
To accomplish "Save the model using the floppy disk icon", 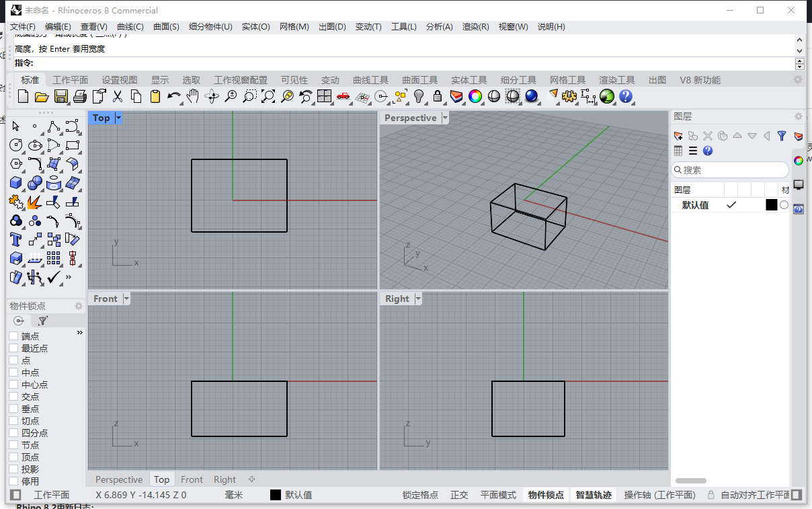I will pyautogui.click(x=60, y=96).
